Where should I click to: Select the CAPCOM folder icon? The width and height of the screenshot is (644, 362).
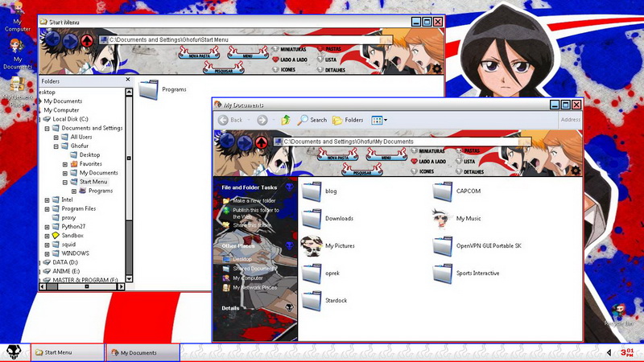(x=442, y=191)
